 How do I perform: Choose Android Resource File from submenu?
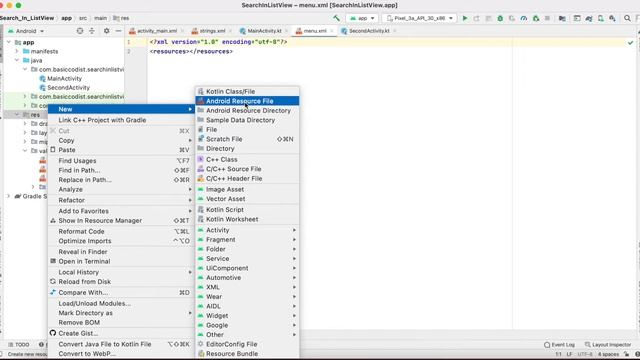coord(247,101)
